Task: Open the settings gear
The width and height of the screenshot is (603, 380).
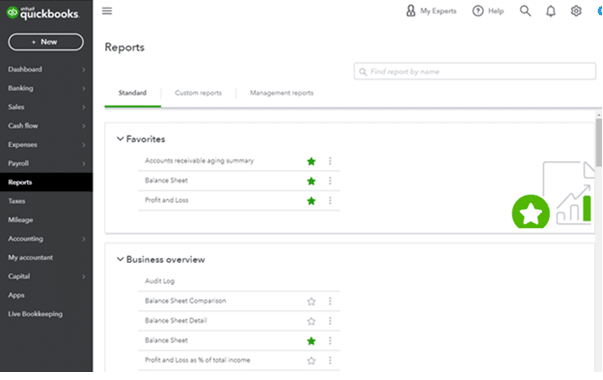Action: pos(576,11)
